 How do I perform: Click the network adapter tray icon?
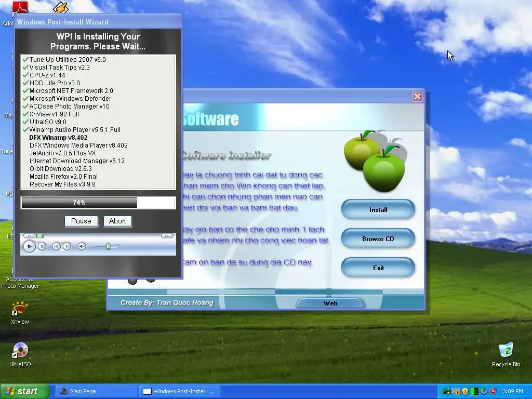(x=446, y=391)
